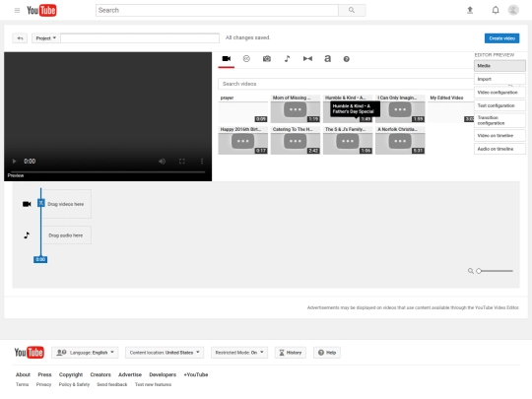Image resolution: width=532 pixels, height=399 pixels.
Task: Open the account avatar menu
Action: pos(513,10)
